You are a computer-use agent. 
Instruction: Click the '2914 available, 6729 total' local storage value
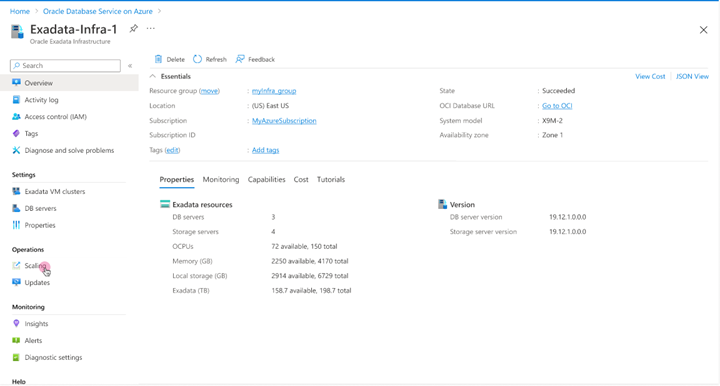click(x=309, y=276)
